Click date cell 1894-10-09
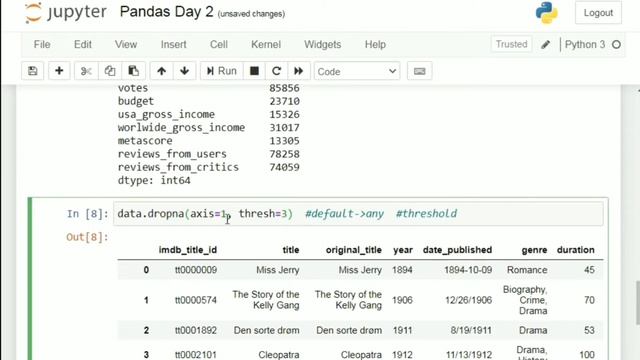This screenshot has width=640, height=360. click(468, 270)
